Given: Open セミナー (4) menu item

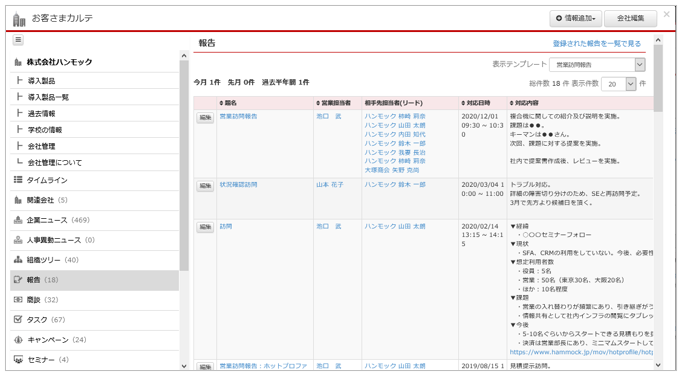Looking at the screenshot, I should click(94, 359).
